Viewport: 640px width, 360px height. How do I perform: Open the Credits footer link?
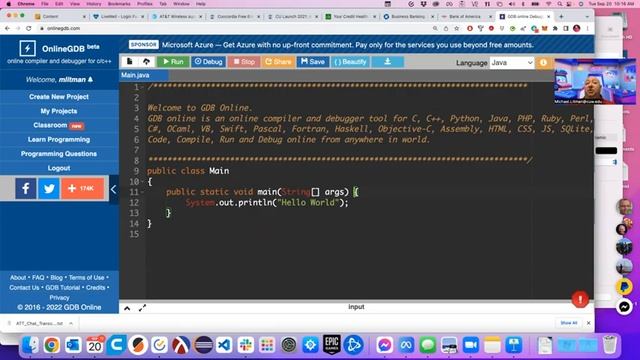tap(95, 288)
